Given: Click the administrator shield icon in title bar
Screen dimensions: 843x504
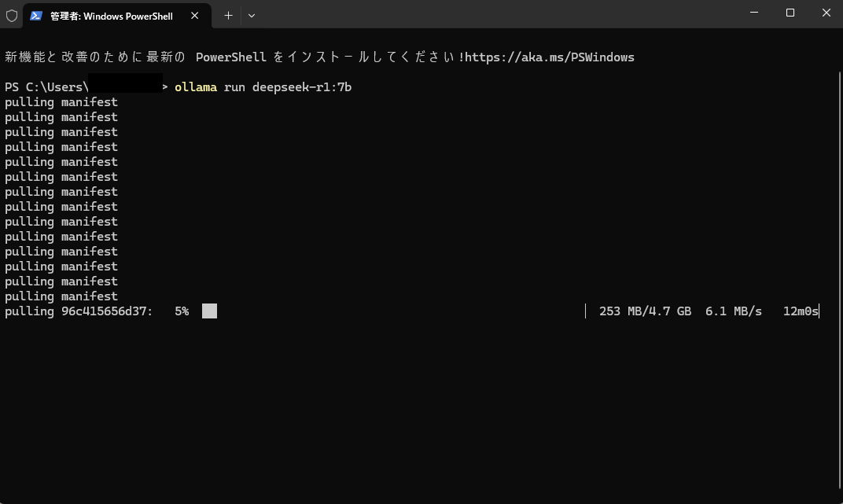Looking at the screenshot, I should [x=11, y=15].
